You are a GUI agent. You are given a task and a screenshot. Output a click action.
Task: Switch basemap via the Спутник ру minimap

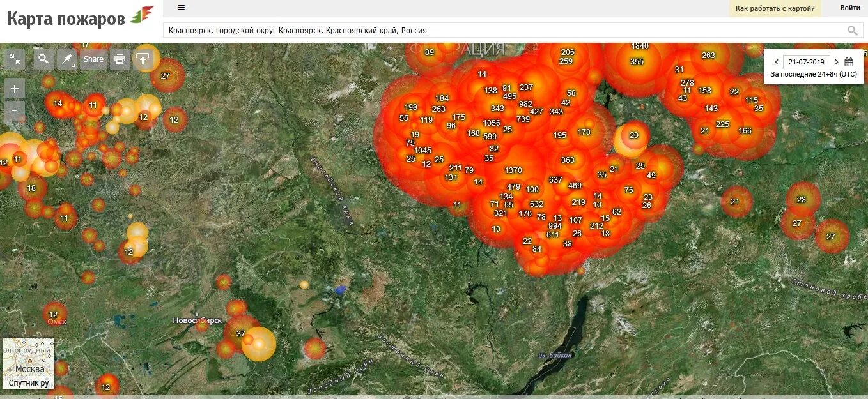[29, 363]
